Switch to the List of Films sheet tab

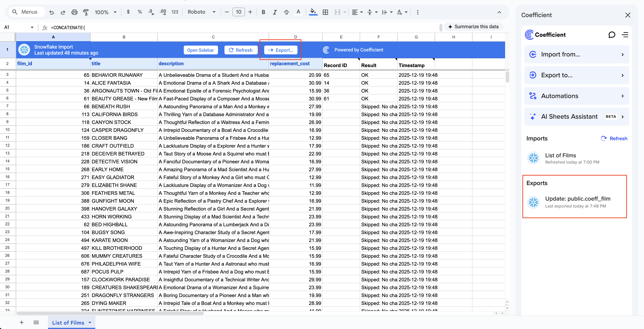[x=68, y=323]
